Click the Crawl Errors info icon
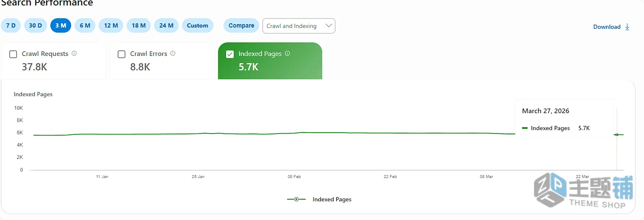Screen dimensions: 644x220 (173, 53)
